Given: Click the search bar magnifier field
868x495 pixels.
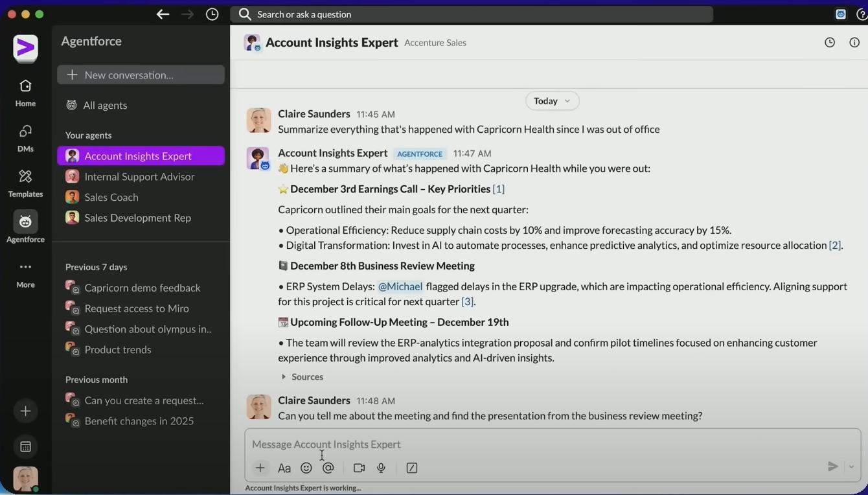Looking at the screenshot, I should (x=472, y=14).
